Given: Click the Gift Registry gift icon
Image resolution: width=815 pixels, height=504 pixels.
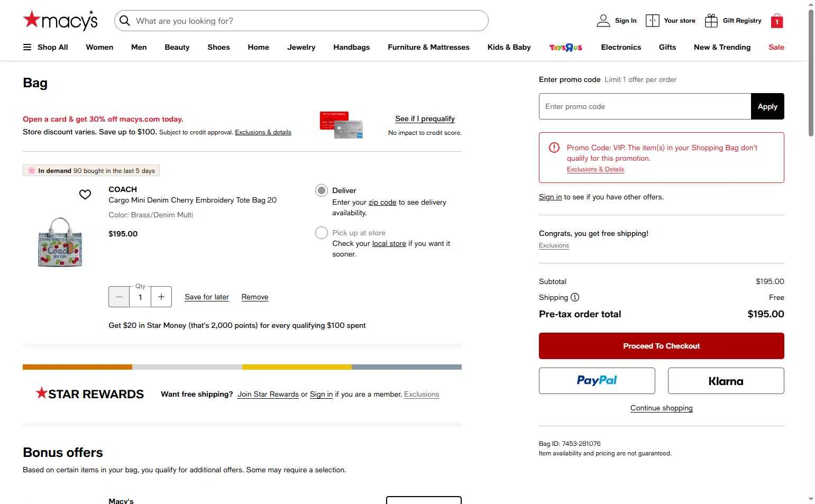Looking at the screenshot, I should pyautogui.click(x=711, y=21).
